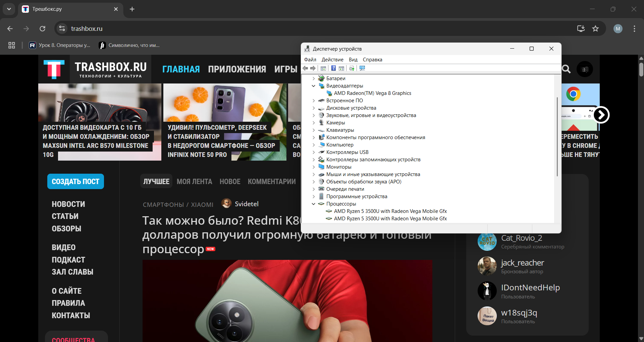Click the Device Manager vertical scrollbar
The width and height of the screenshot is (644, 342).
(x=557, y=137)
